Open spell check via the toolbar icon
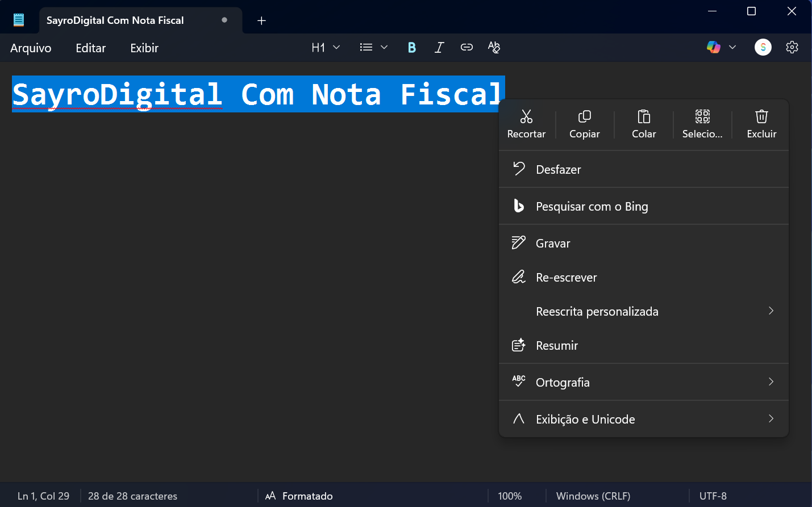 coord(494,47)
